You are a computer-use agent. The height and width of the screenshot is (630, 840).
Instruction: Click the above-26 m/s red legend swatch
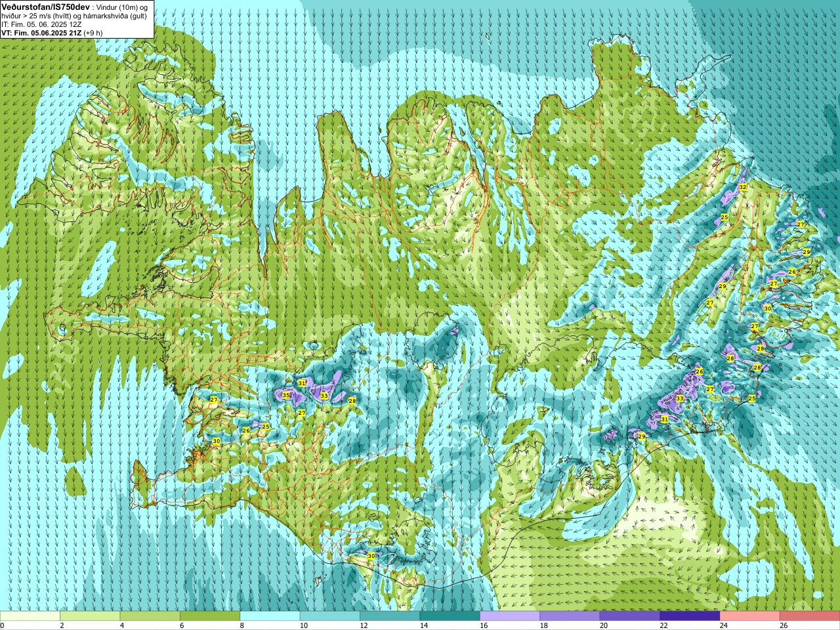coord(810,616)
